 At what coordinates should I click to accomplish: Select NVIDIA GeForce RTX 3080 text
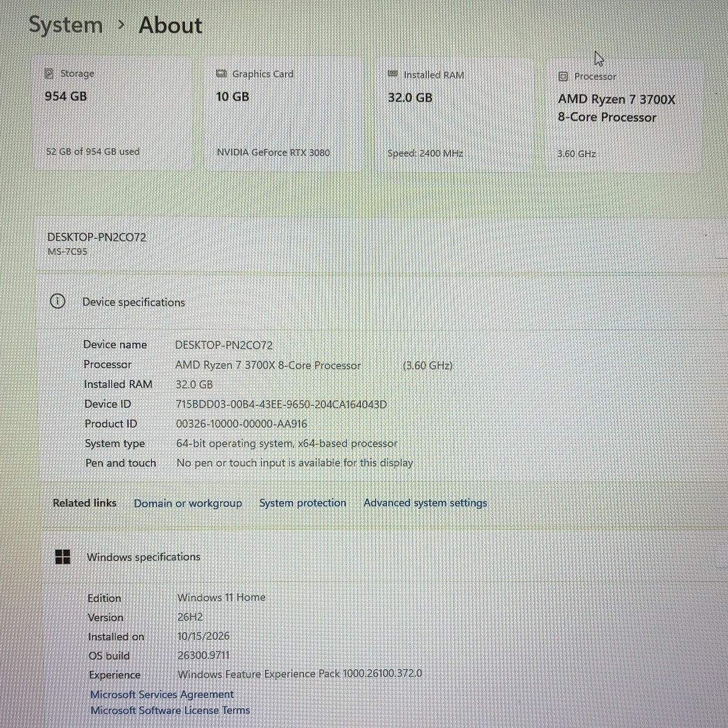(x=273, y=152)
